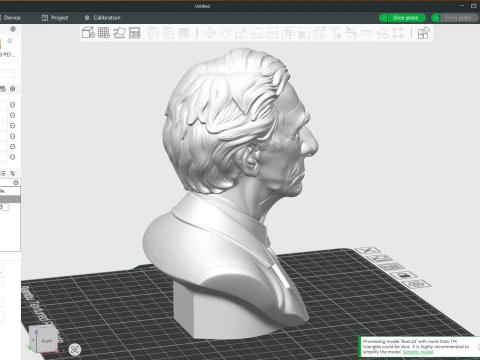Remove the plate using its X icon
480x360 pixels.
pos(367,250)
